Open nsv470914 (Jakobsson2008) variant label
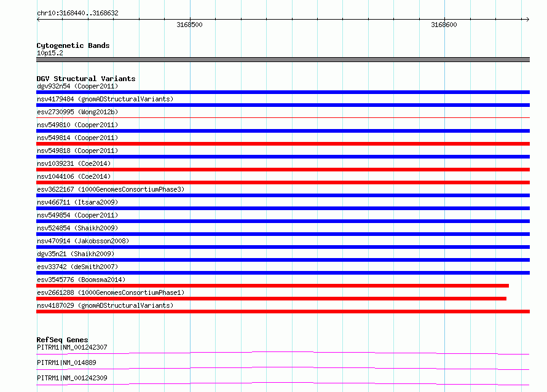This screenshot has height=392, width=547. (x=83, y=241)
